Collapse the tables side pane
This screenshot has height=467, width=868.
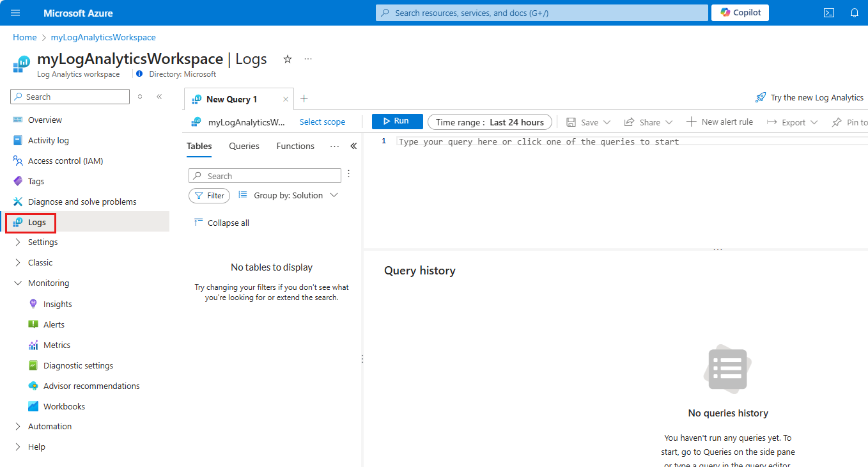353,146
